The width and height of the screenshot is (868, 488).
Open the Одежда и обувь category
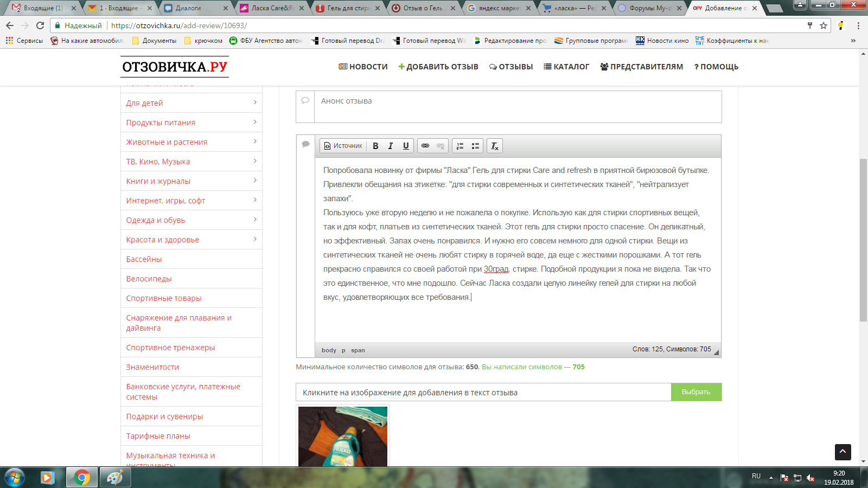coord(156,220)
